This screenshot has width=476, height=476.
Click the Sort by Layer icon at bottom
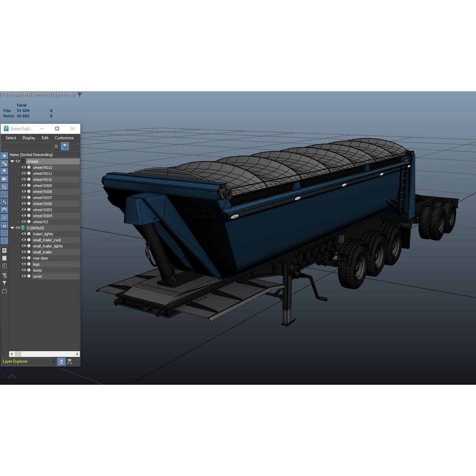[x=61, y=361]
